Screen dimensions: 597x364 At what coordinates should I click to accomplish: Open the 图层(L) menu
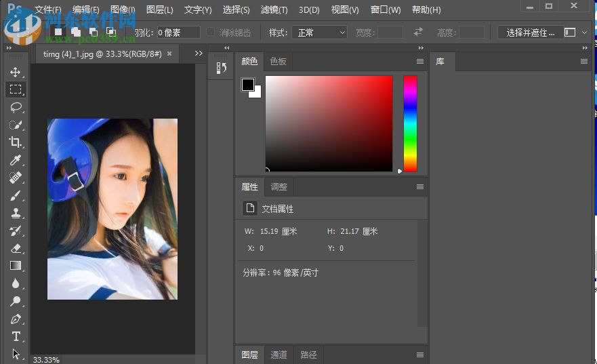click(x=159, y=10)
